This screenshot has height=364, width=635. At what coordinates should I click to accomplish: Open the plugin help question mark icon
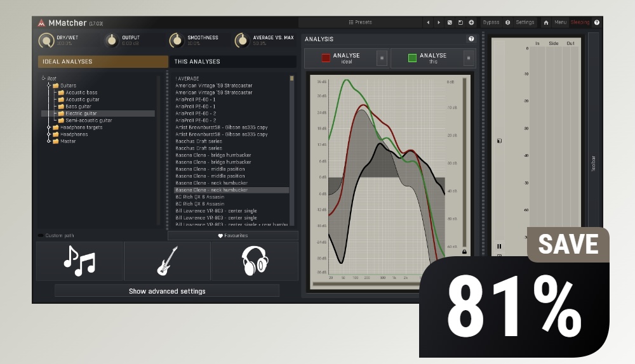(596, 23)
